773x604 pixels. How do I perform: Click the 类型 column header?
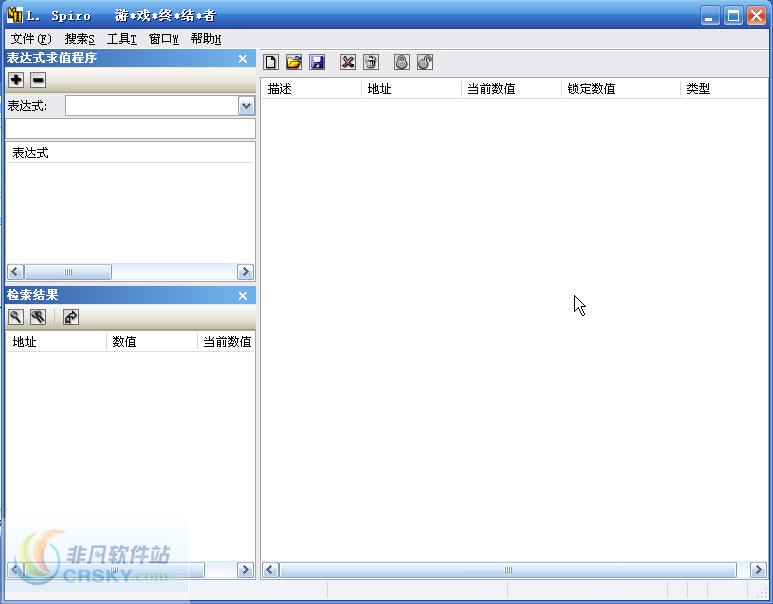point(725,89)
